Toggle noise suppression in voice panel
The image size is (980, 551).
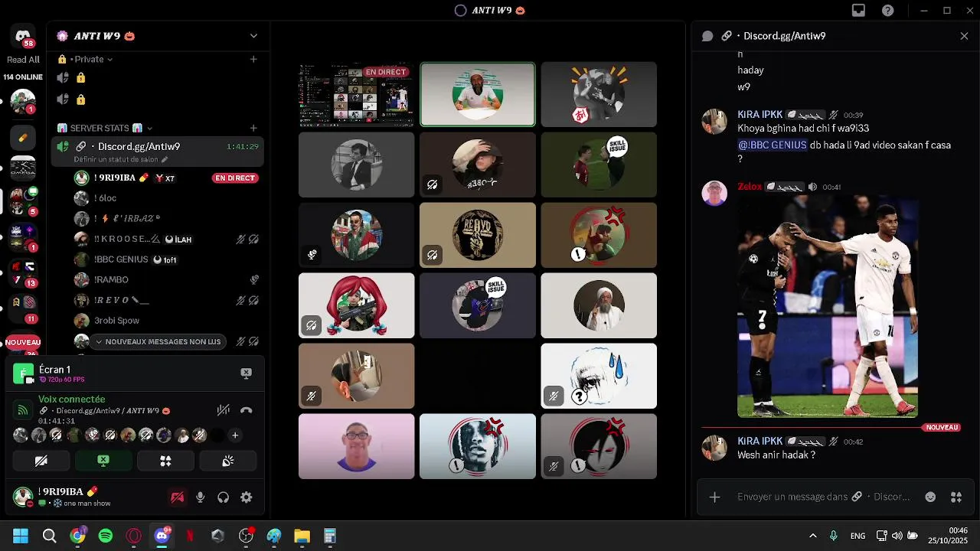pos(223,410)
